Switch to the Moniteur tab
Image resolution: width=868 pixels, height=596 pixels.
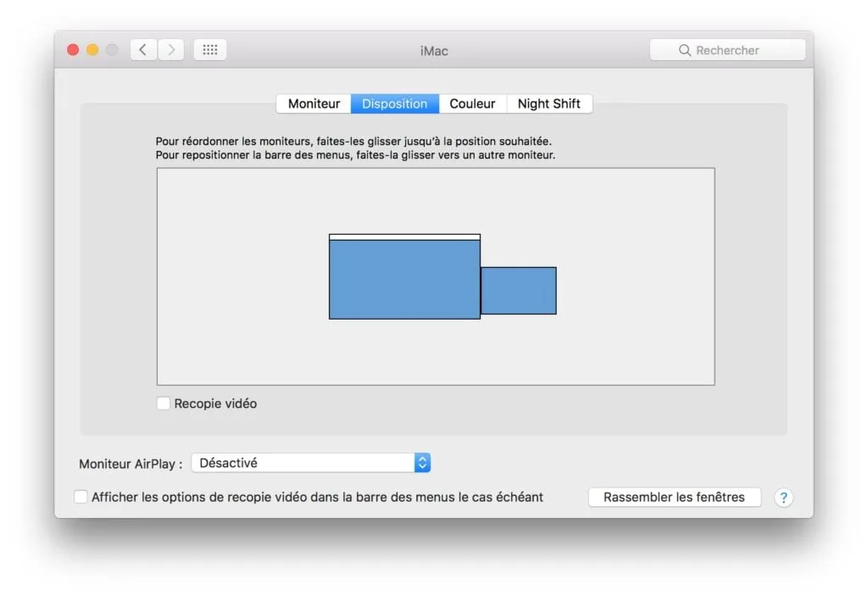(313, 103)
